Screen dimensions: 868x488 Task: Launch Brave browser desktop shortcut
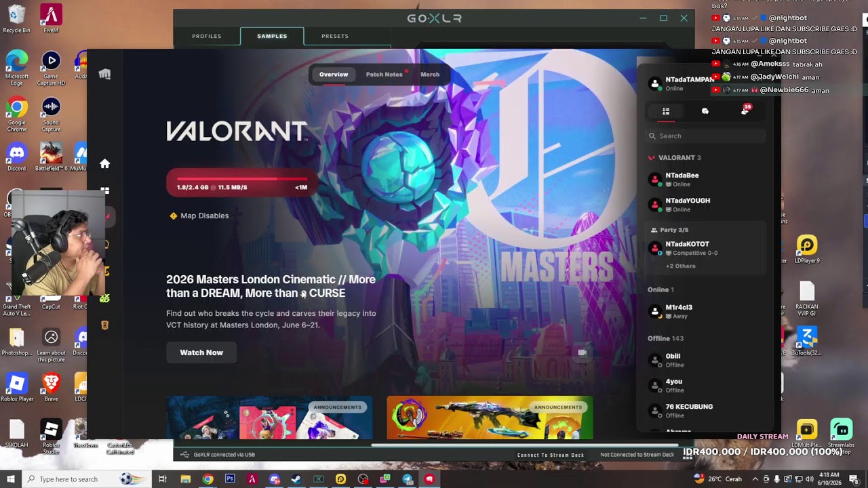tap(51, 388)
